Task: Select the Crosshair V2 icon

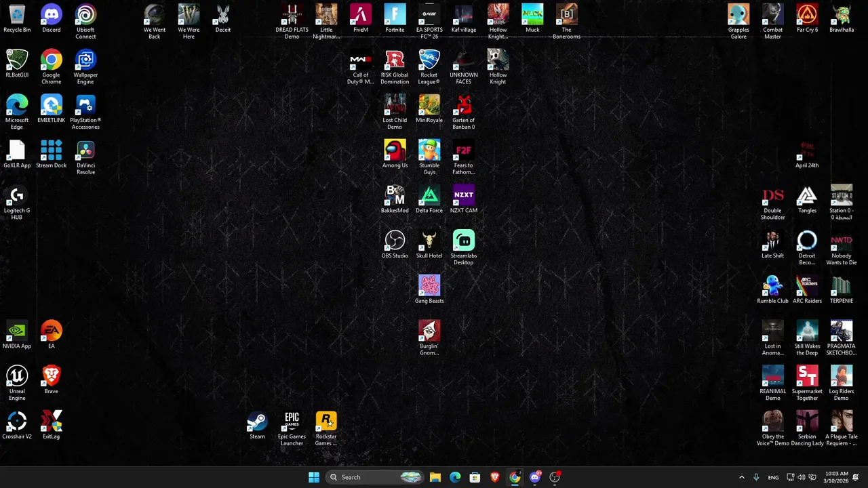Action: pos(17,426)
